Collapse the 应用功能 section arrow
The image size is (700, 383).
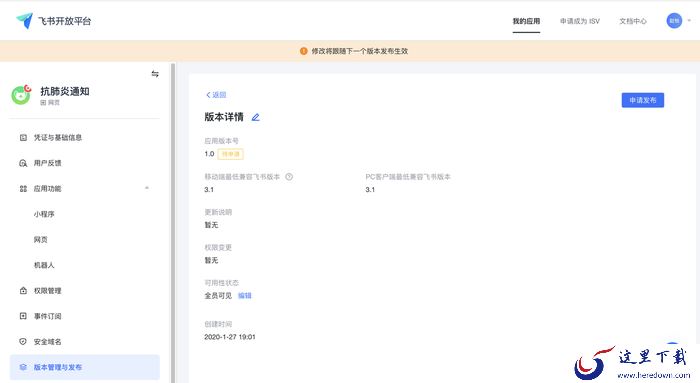[x=147, y=188]
